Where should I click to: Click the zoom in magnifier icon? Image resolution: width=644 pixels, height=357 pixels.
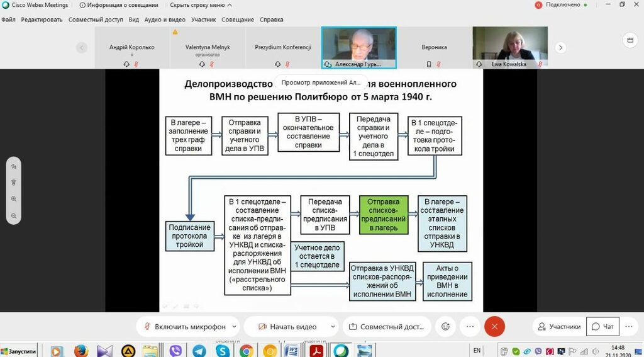pyautogui.click(x=14, y=199)
